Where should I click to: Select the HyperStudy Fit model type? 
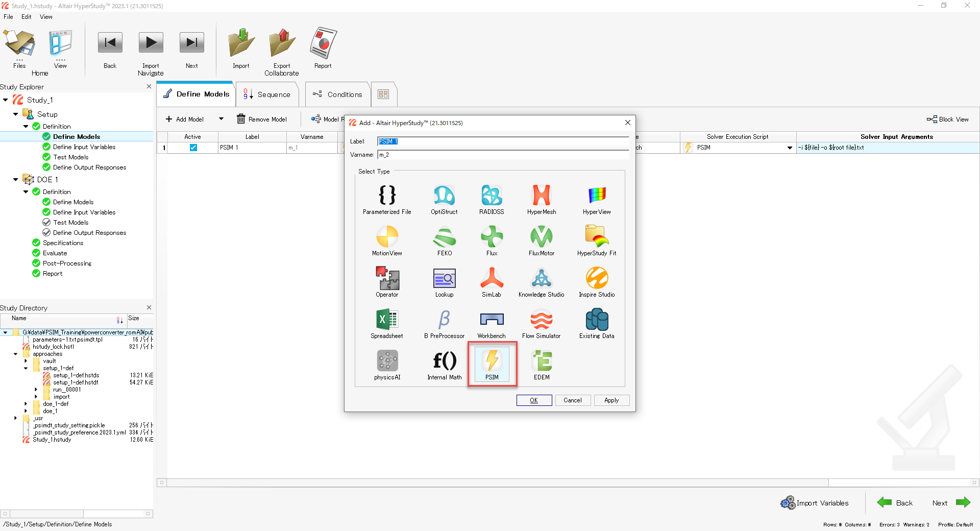(597, 241)
